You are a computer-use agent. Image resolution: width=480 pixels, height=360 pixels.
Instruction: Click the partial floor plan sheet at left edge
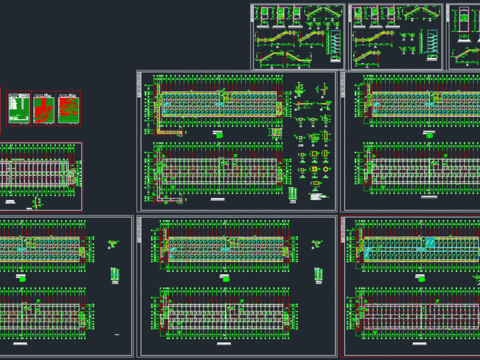pyautogui.click(x=41, y=177)
